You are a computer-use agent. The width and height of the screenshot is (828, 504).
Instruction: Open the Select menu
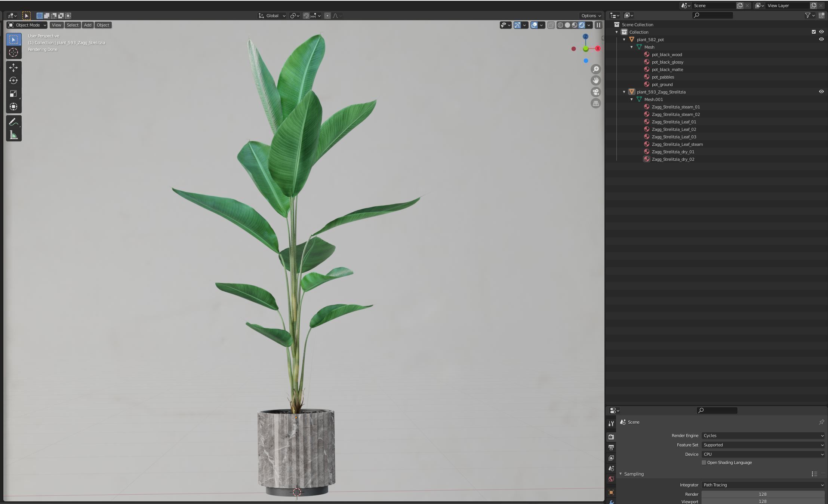pyautogui.click(x=73, y=25)
